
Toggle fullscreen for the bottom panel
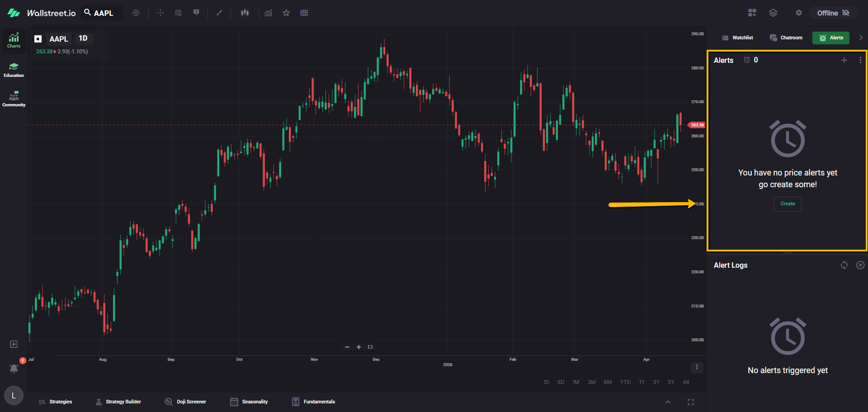(690, 402)
